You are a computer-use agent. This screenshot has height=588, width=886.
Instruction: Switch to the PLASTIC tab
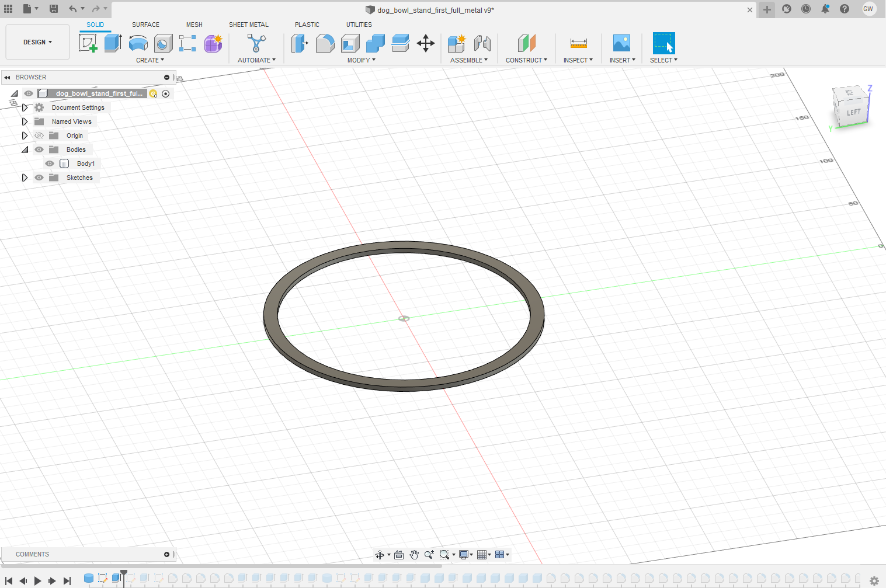click(x=307, y=25)
